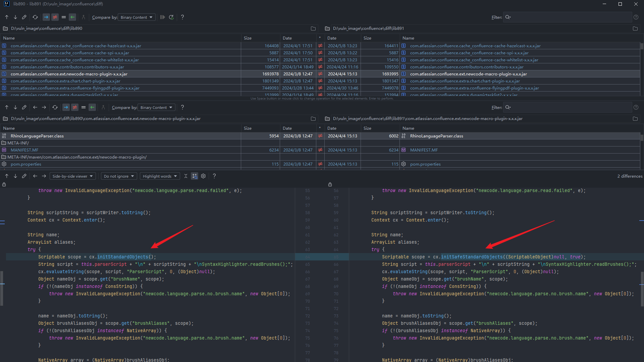Click the refresh icon in top toolbar
This screenshot has height=362, width=644.
coord(35,17)
